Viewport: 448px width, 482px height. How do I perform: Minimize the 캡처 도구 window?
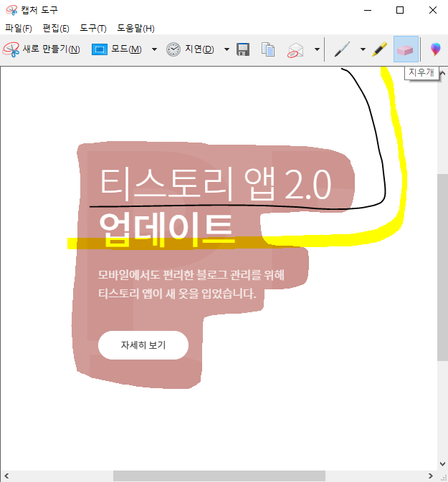[x=368, y=10]
